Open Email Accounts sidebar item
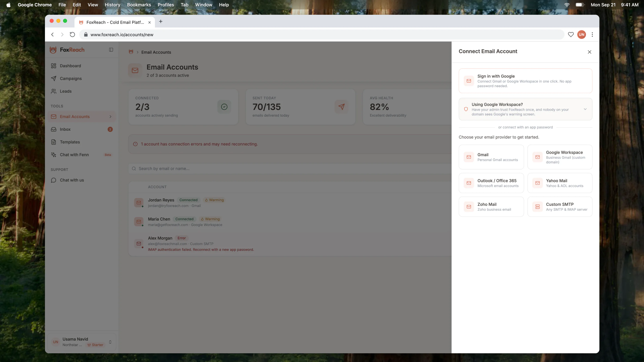The image size is (644, 362). (x=81, y=117)
